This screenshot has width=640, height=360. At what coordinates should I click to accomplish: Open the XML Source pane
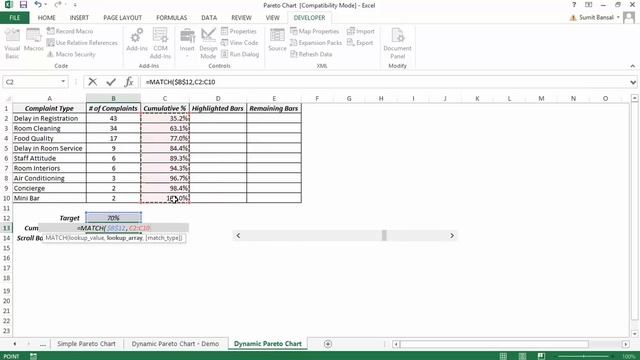[278, 40]
